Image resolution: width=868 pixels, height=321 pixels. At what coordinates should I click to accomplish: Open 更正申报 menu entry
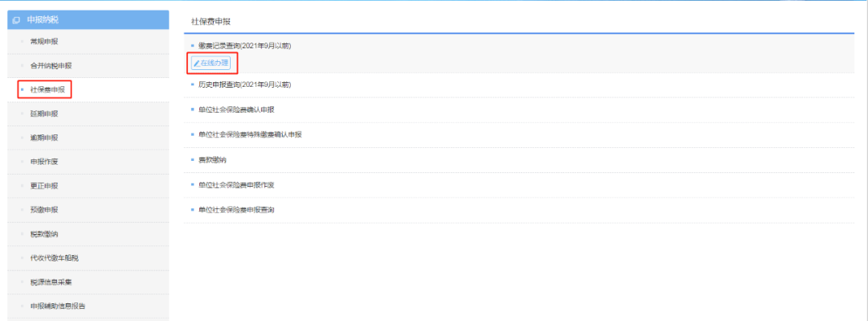pyautogui.click(x=43, y=186)
